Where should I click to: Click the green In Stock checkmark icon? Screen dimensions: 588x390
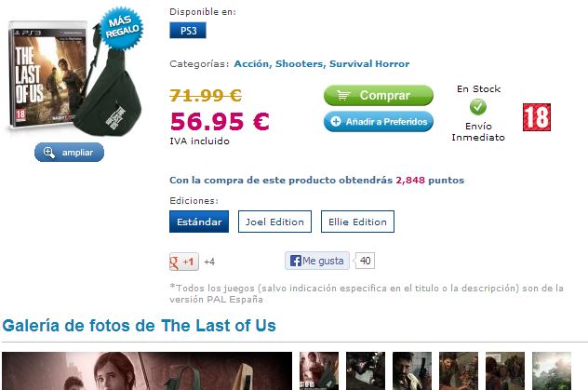pos(478,107)
